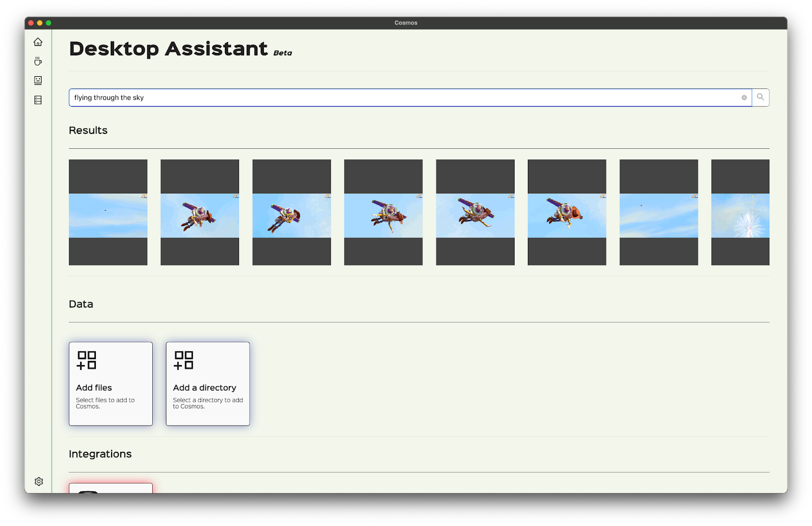Open the face image icon in sidebar
Screen dimensions: 812x526
38,80
